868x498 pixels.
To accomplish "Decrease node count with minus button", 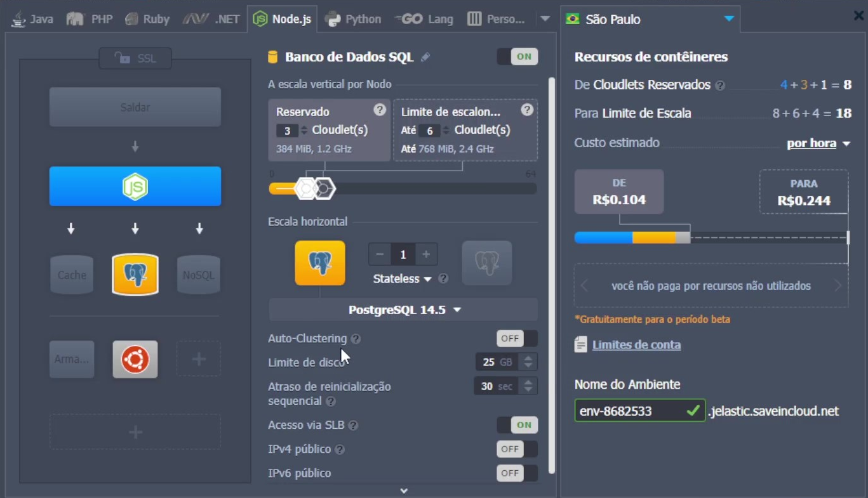I will coord(380,254).
